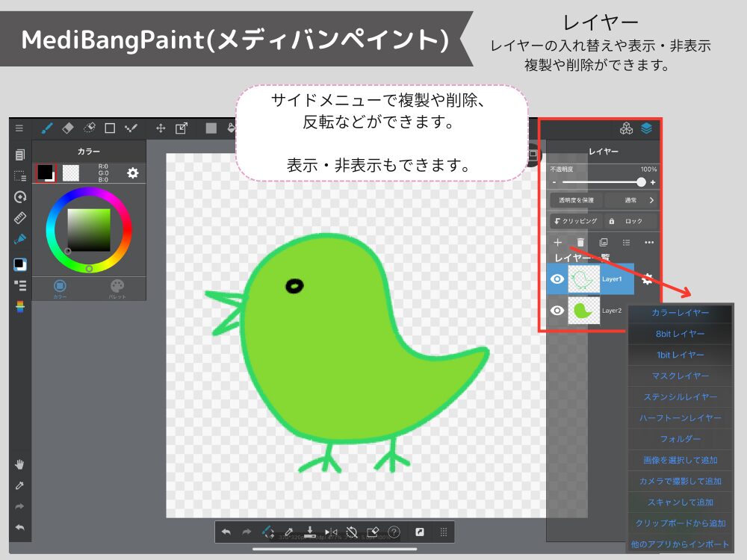Choose the Move tool with crossed arrows
Image resolution: width=747 pixels, height=560 pixels.
click(x=160, y=128)
